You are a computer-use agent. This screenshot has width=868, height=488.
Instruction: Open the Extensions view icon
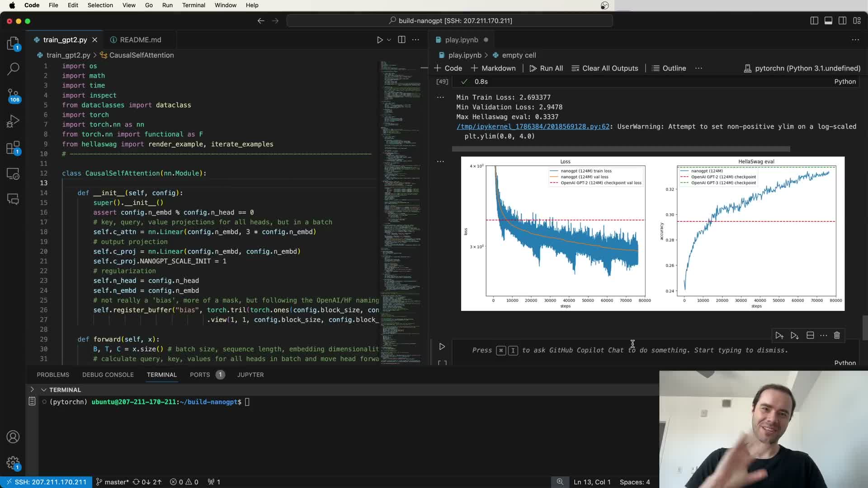[x=13, y=148]
